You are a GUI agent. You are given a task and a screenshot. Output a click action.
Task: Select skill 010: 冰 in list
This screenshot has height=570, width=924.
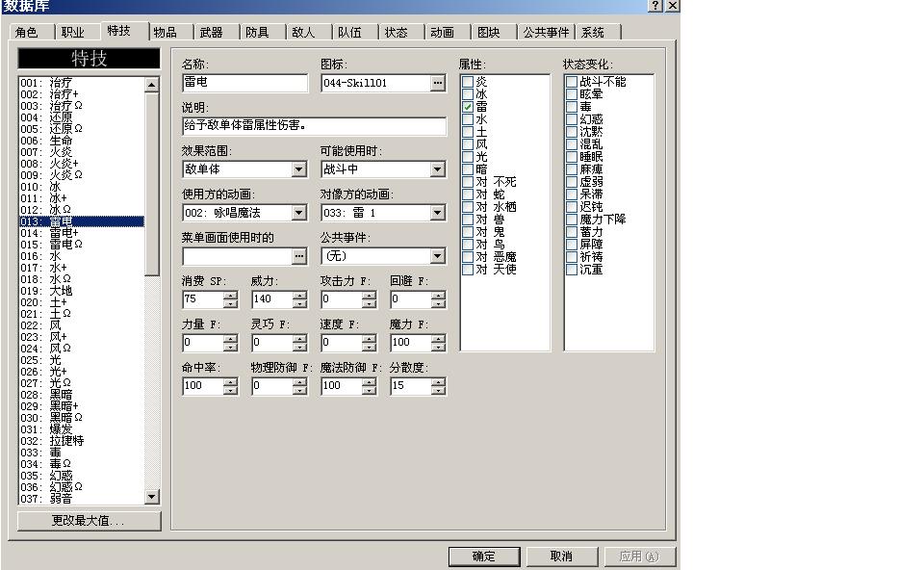82,187
